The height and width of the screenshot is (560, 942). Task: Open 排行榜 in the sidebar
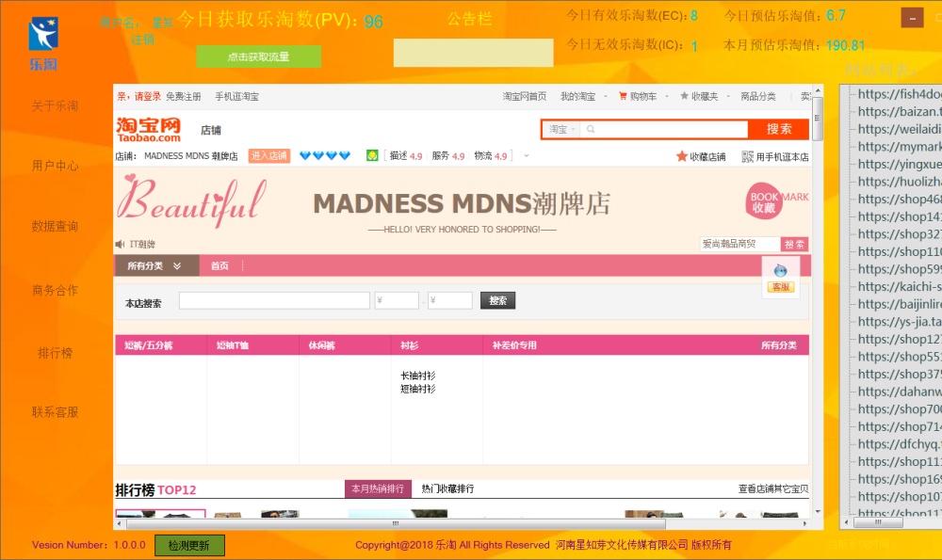tap(55, 353)
